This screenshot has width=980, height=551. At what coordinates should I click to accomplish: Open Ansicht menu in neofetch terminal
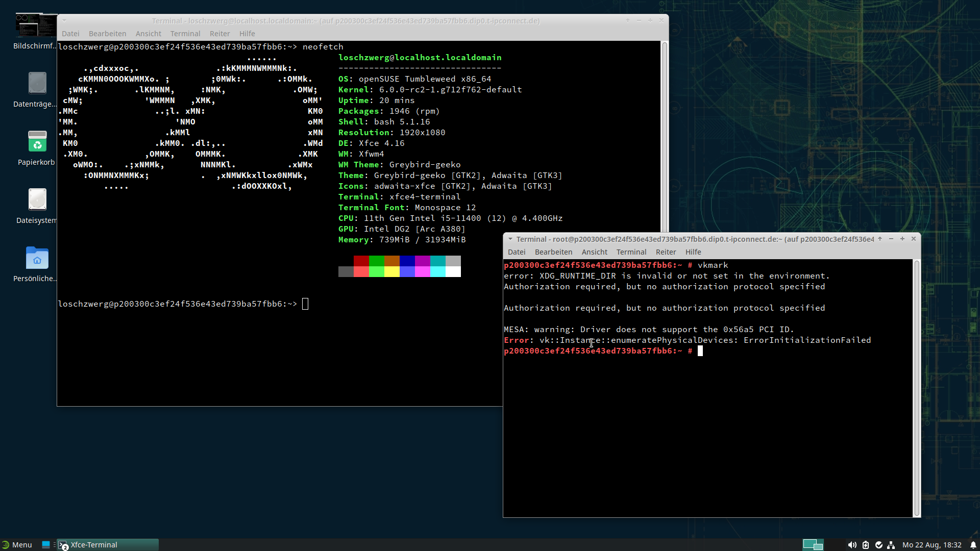pyautogui.click(x=148, y=34)
